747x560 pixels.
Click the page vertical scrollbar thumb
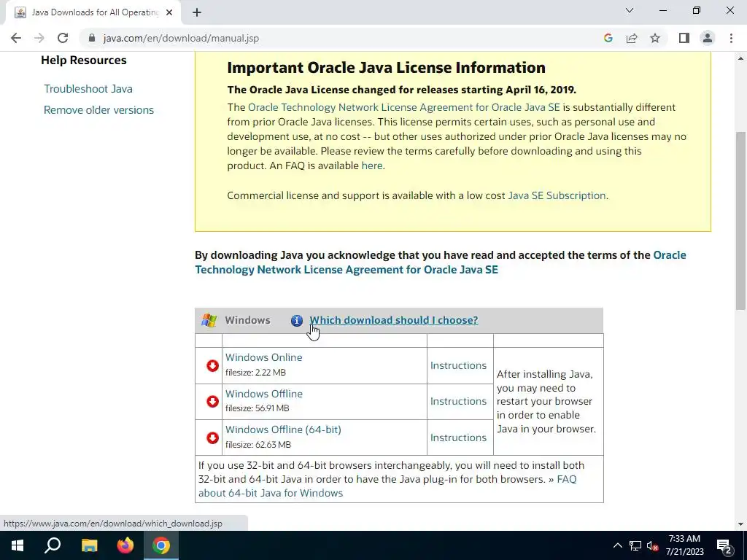(740, 220)
